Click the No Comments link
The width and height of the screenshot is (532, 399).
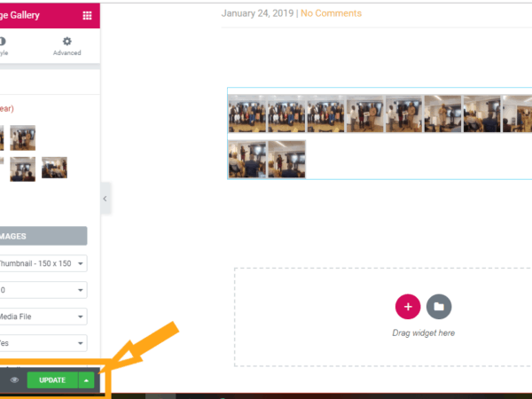coord(331,13)
